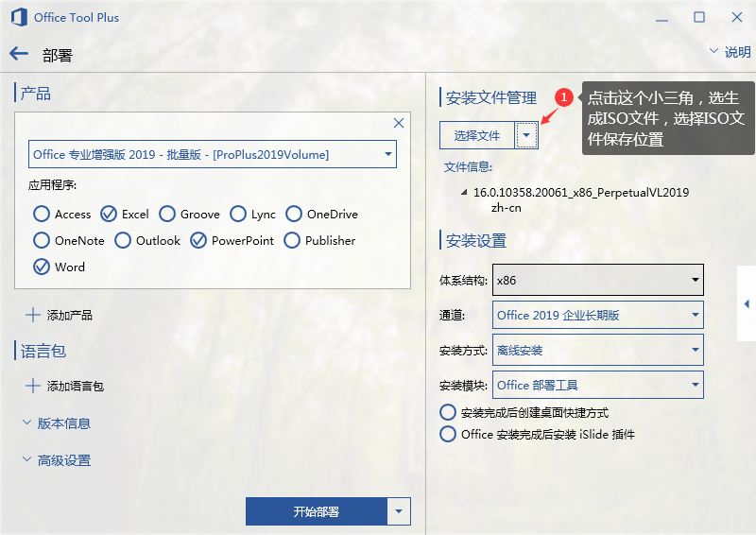This screenshot has height=535, width=756.
Task: Close the Office Tool Plus window
Action: click(x=737, y=17)
